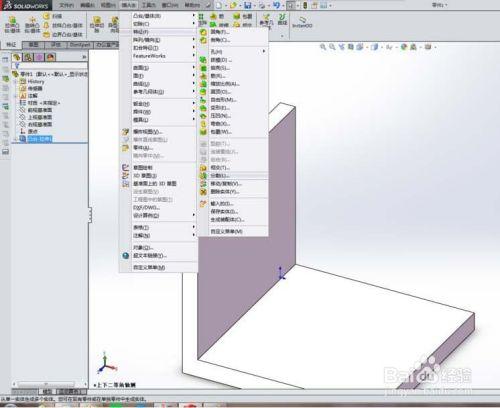Image resolution: width=500 pixels, height=408 pixels.
Task: Click the Save floppy disk icon
Action: click(248, 5)
